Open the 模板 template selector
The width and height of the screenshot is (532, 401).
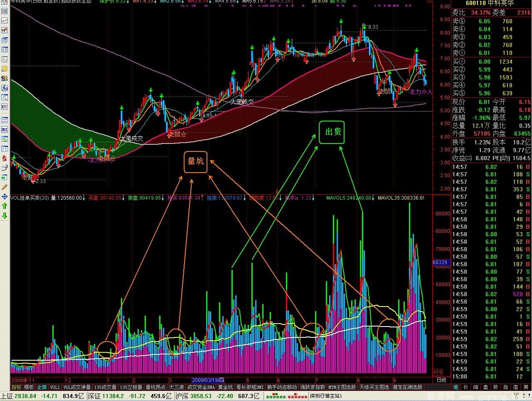point(29,387)
